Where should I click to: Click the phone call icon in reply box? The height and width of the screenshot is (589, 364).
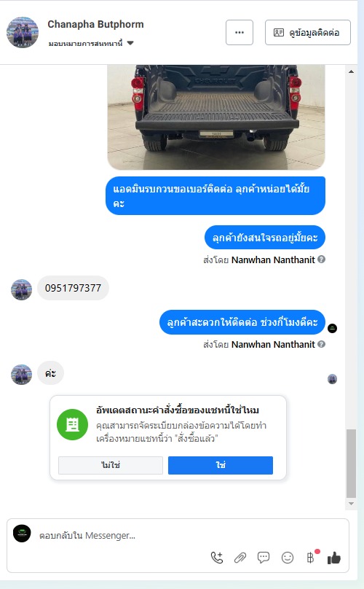pyautogui.click(x=217, y=558)
